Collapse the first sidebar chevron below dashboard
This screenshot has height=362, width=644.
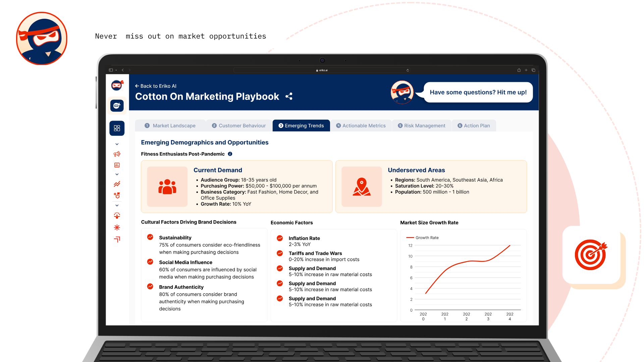[x=117, y=144]
